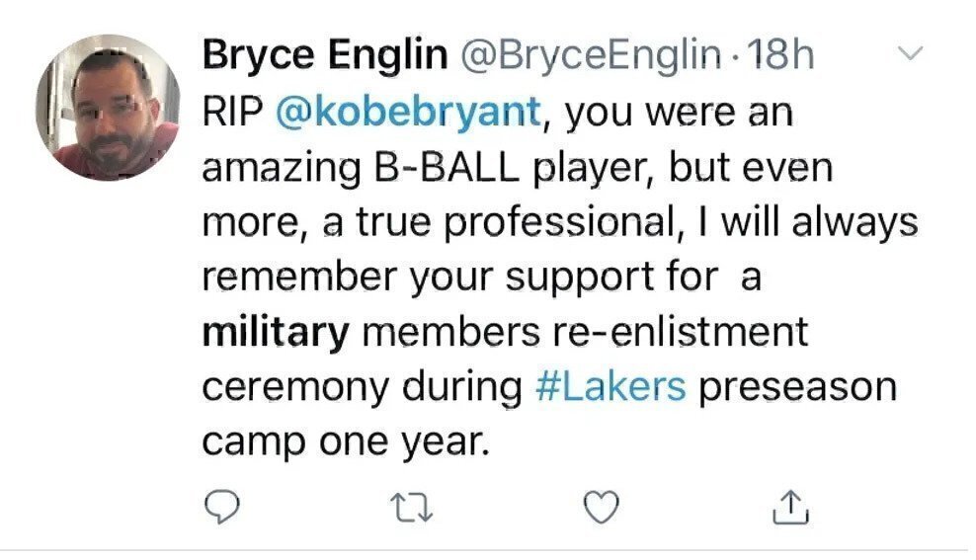The width and height of the screenshot is (976, 560).
Task: Open Bryce Englin's profile picture
Action: 109,107
